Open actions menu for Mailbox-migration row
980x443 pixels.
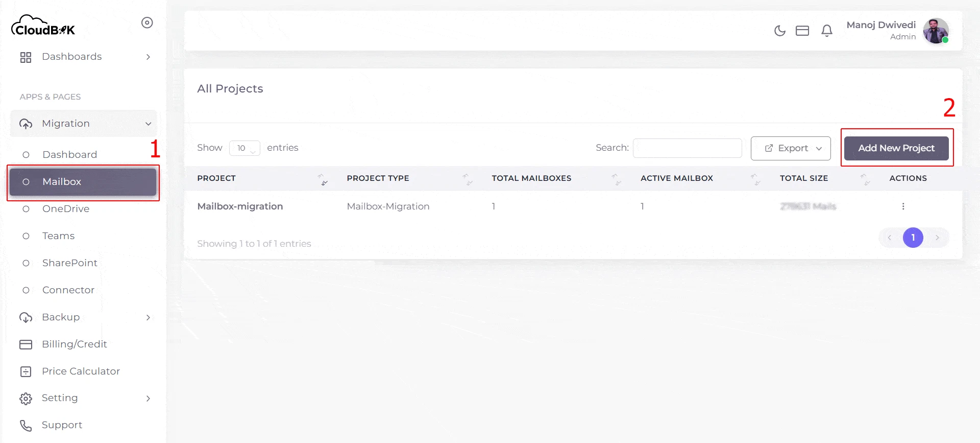[903, 206]
